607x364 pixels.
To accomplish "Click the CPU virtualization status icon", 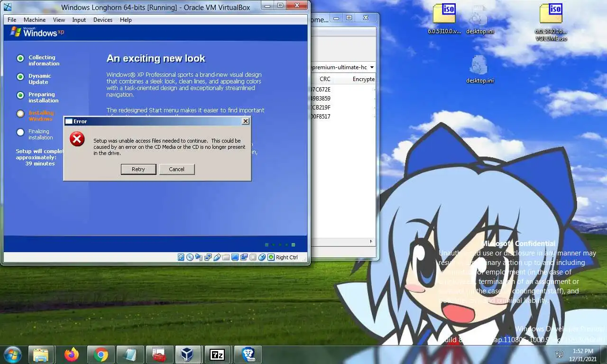I will point(253,257).
